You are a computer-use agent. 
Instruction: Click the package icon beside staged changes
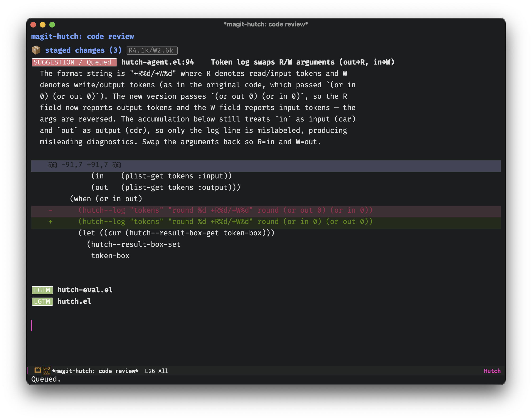coord(36,50)
